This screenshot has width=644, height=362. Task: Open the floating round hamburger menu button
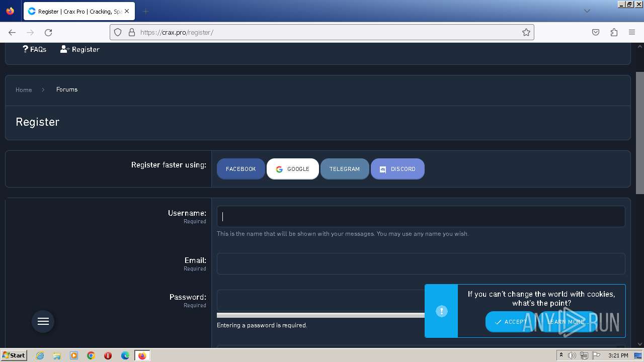coord(43,321)
